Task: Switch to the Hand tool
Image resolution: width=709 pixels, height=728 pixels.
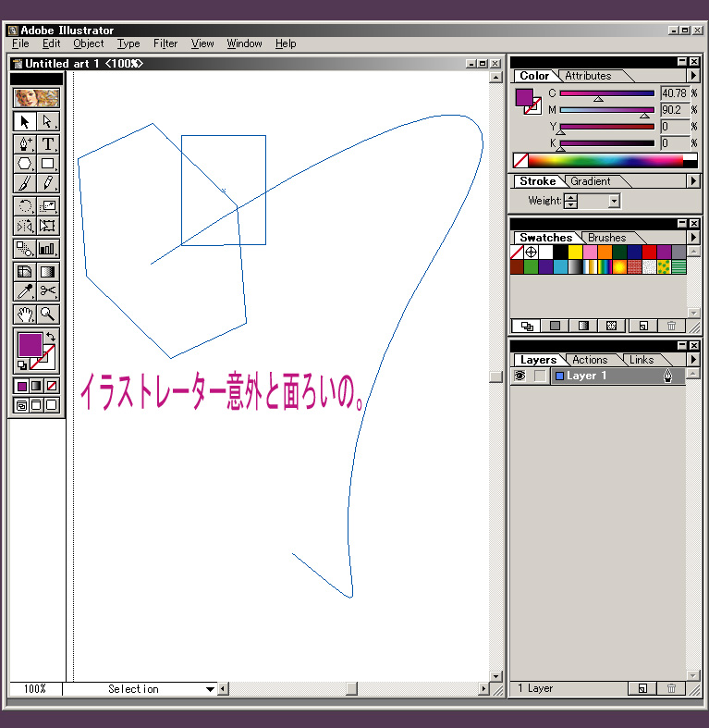Action: tap(25, 314)
